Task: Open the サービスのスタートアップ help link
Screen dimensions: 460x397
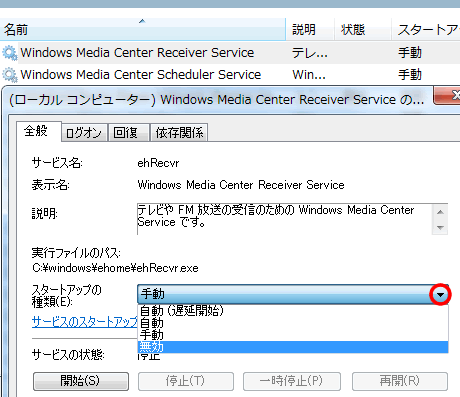Action: click(85, 322)
